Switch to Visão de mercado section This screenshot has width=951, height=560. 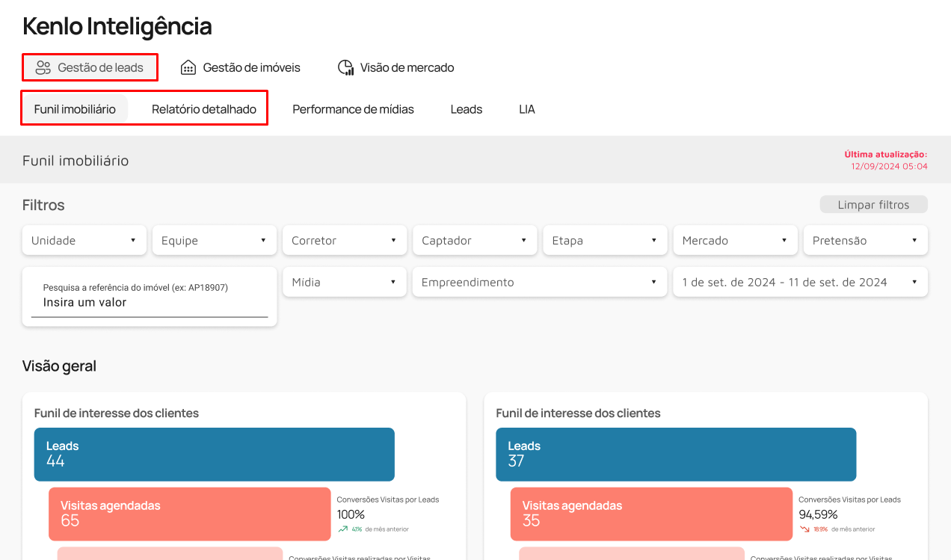coord(396,67)
